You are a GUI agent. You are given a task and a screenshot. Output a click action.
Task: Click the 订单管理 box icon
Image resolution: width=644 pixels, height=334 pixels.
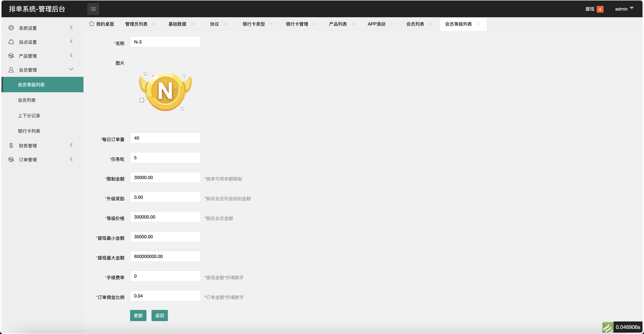(x=11, y=159)
